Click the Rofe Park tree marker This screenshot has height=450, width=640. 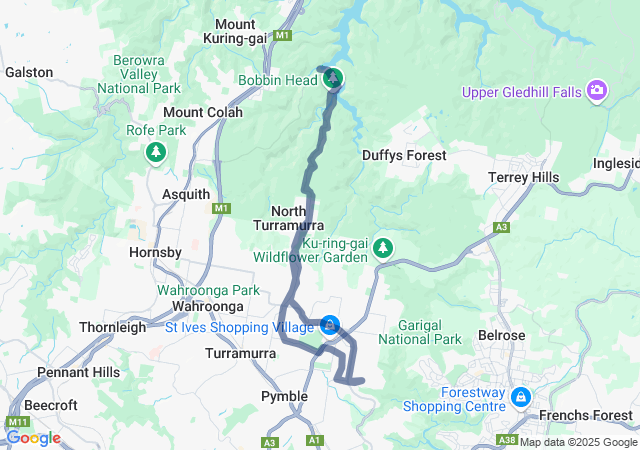point(156,153)
